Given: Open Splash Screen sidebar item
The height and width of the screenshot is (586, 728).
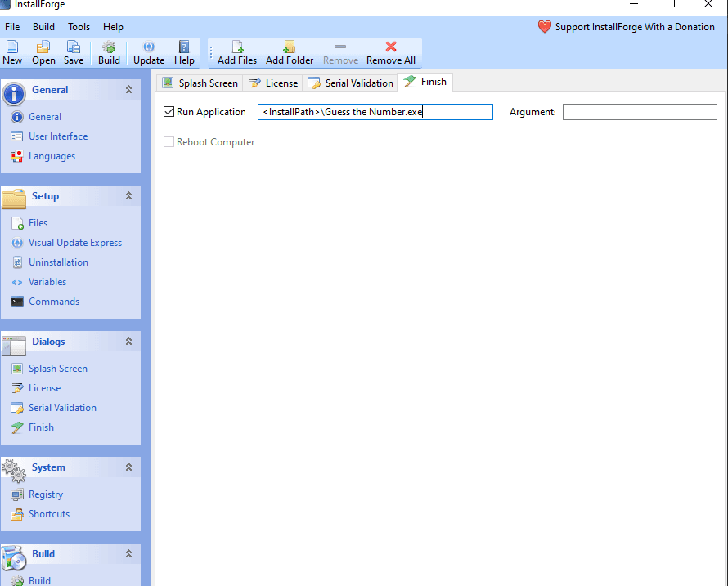Looking at the screenshot, I should [x=57, y=369].
